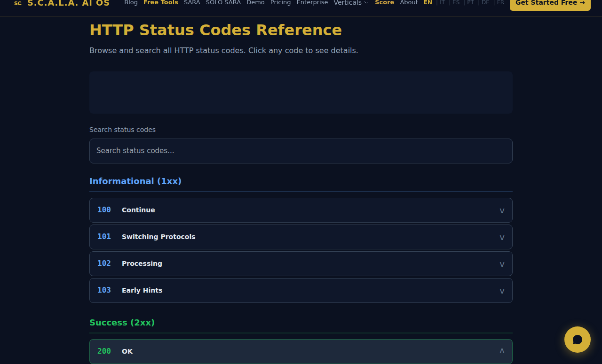Click the 'Search status codes' label above the field

(122, 130)
